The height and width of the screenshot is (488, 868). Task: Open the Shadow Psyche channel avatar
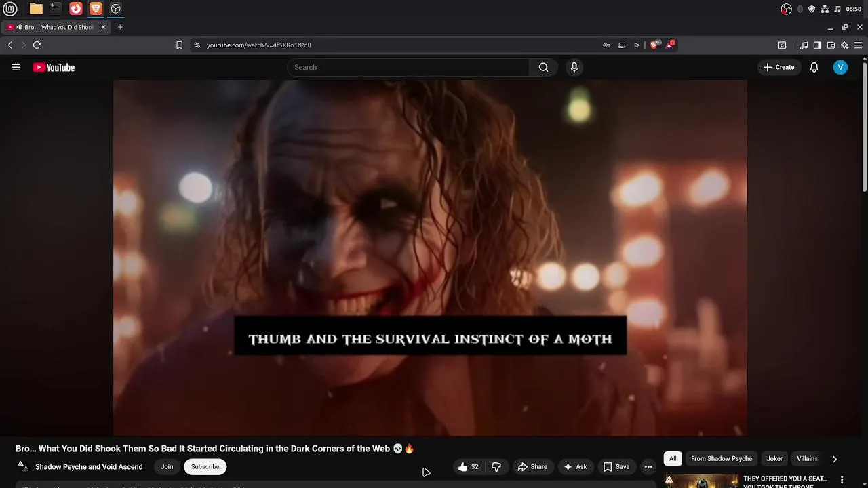click(22, 466)
